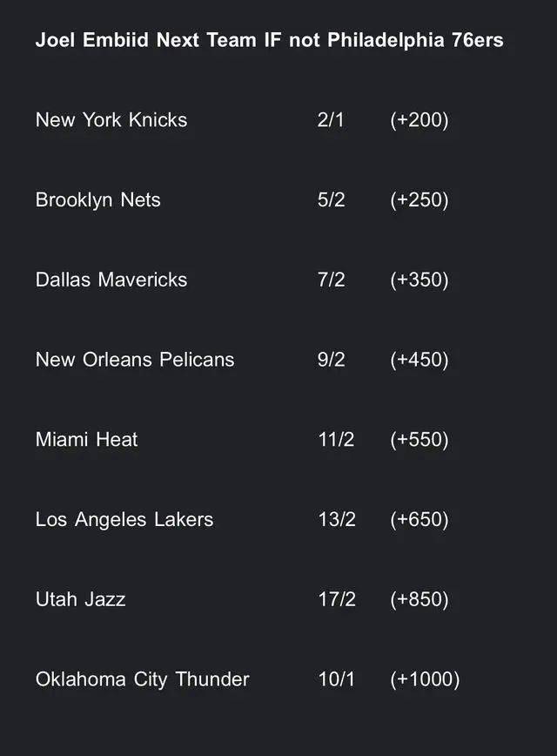This screenshot has height=756, width=557.
Task: Click the (+350) moneyline value
Action: click(x=419, y=280)
